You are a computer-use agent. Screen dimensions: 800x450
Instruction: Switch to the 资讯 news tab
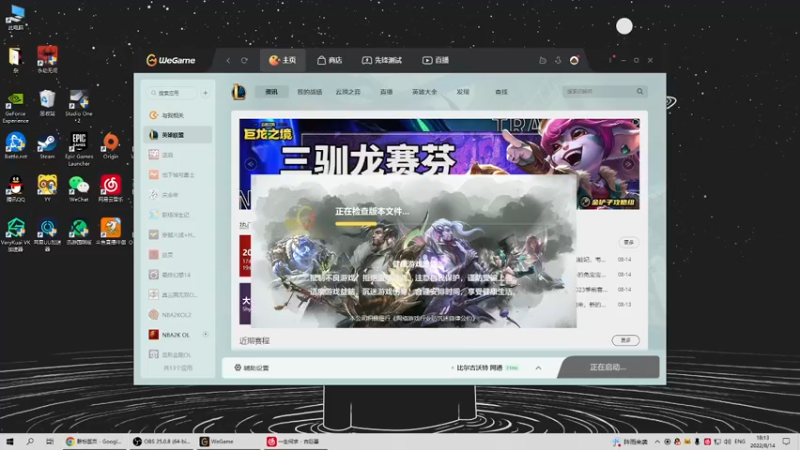(271, 92)
